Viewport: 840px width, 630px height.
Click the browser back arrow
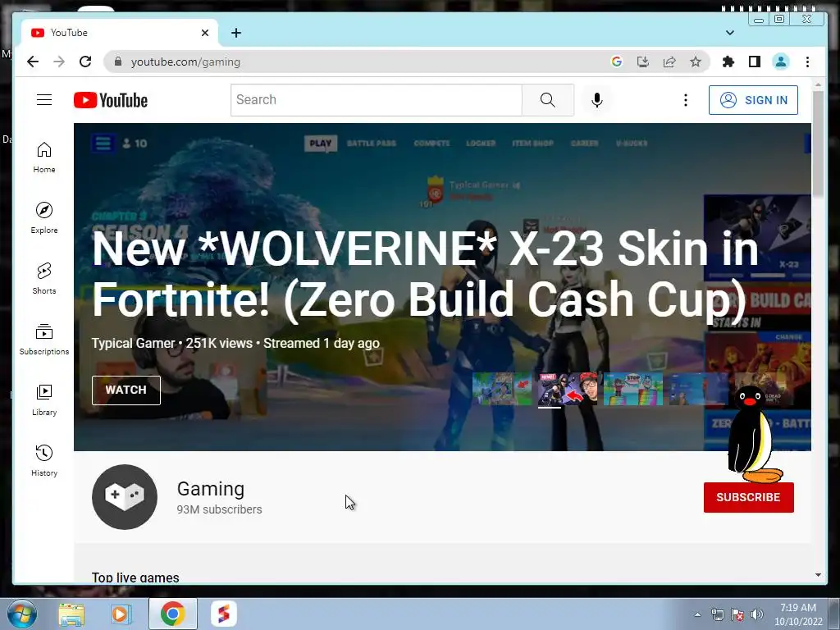pos(33,62)
